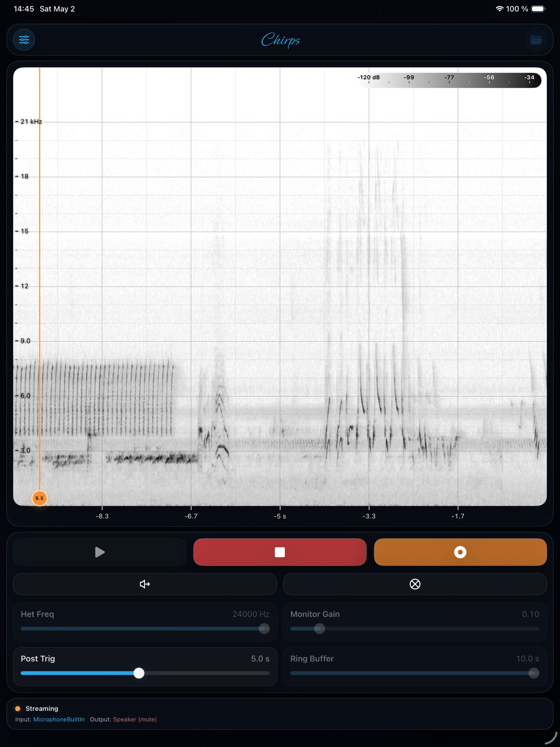Click the -120 dB scale label
The image size is (560, 747).
point(369,77)
